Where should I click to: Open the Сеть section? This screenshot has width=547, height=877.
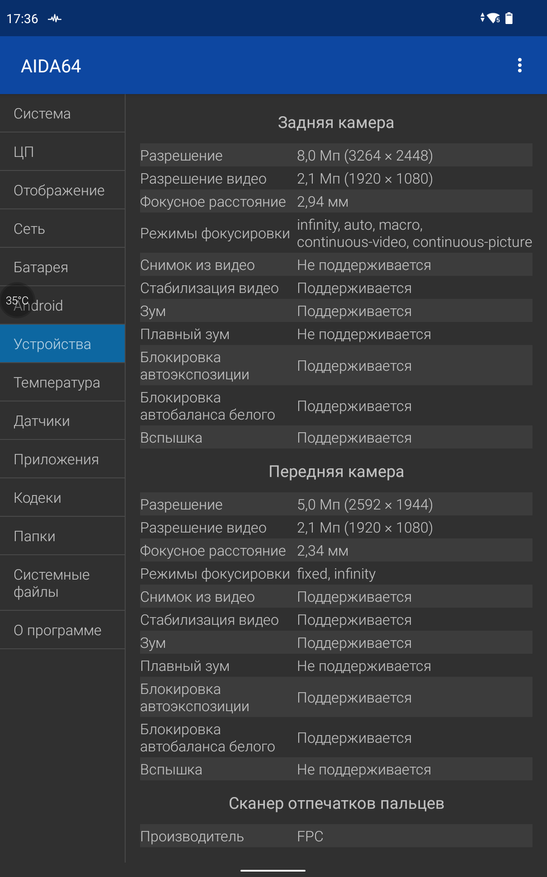coord(62,229)
